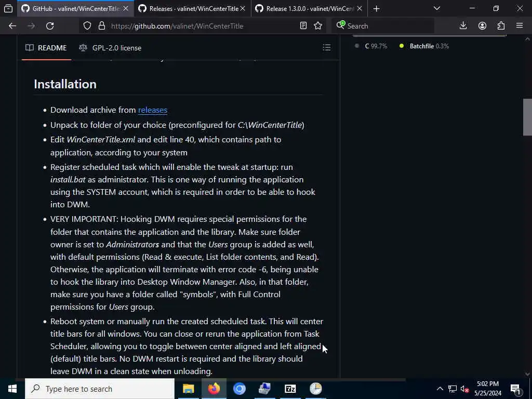532x399 pixels.
Task: Open the Windows Start menu
Action: 12,389
